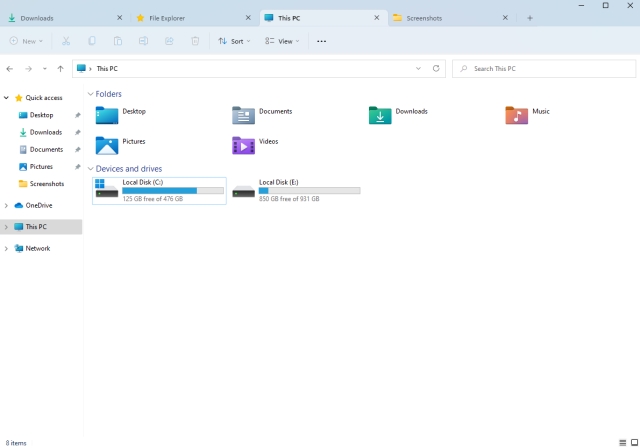Open the Pictures folder in Folders section

107,146
